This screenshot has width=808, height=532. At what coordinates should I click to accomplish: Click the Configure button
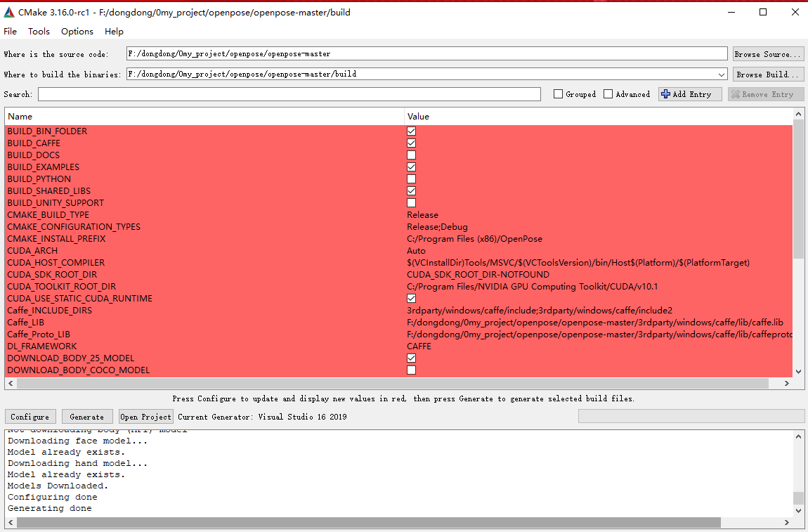click(30, 417)
